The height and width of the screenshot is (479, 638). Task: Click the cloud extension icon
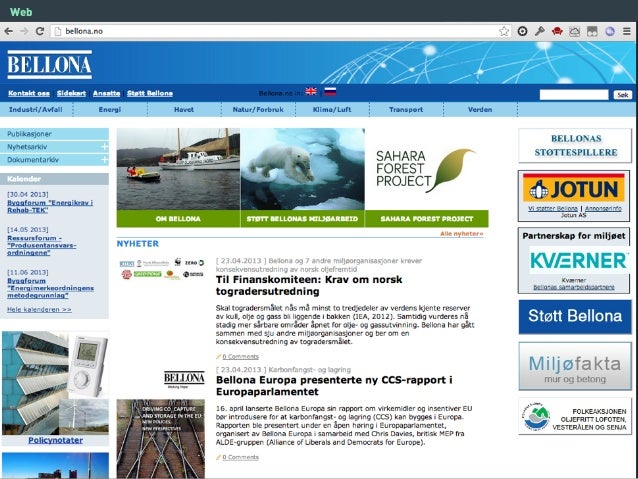575,31
